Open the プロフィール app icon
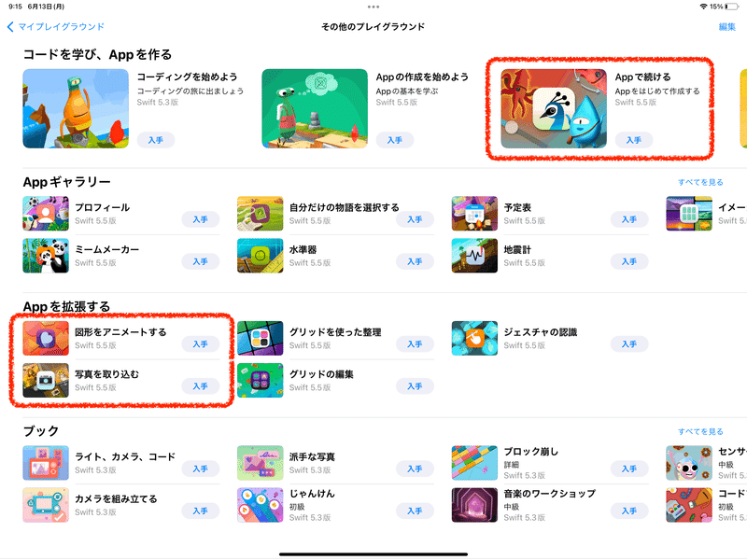 46,214
